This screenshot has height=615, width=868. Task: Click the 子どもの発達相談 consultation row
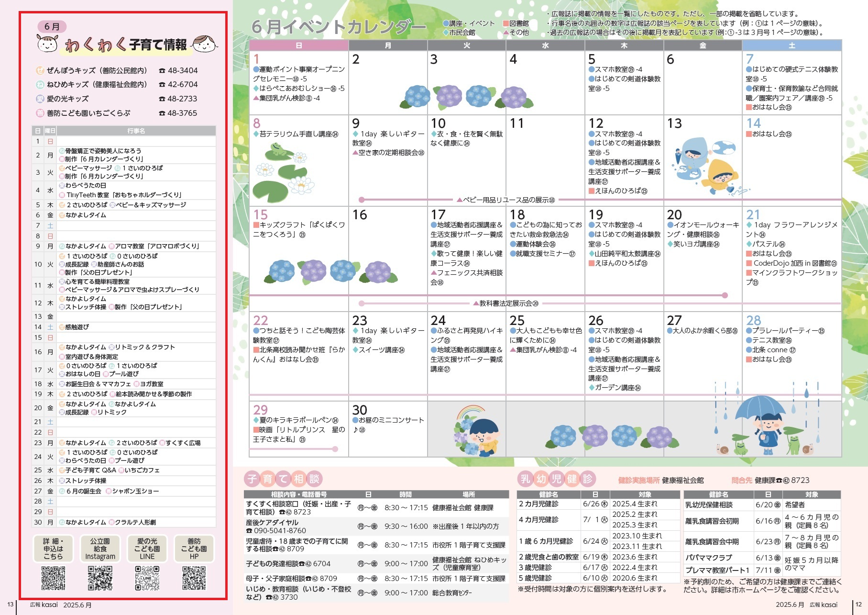[x=376, y=564]
